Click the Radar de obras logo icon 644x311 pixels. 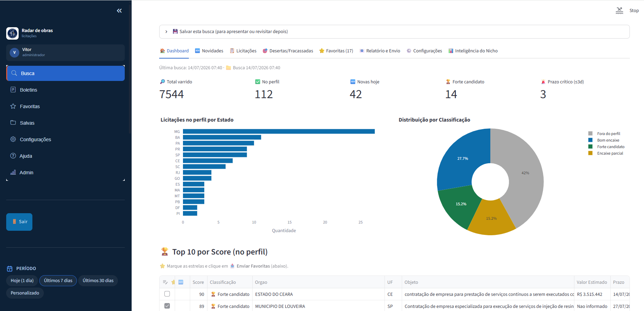point(12,33)
